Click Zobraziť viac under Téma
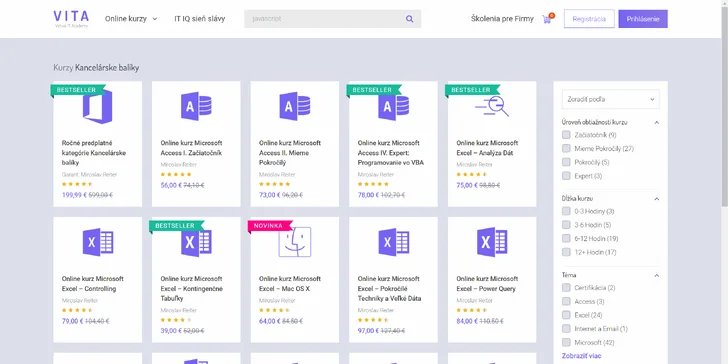The height and width of the screenshot is (364, 728). pyautogui.click(x=582, y=356)
